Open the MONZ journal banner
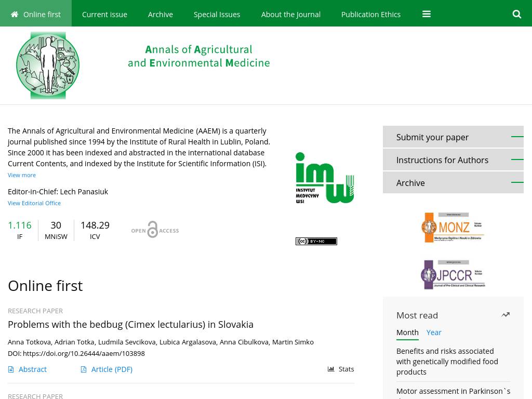This screenshot has width=532, height=399. tap(453, 228)
